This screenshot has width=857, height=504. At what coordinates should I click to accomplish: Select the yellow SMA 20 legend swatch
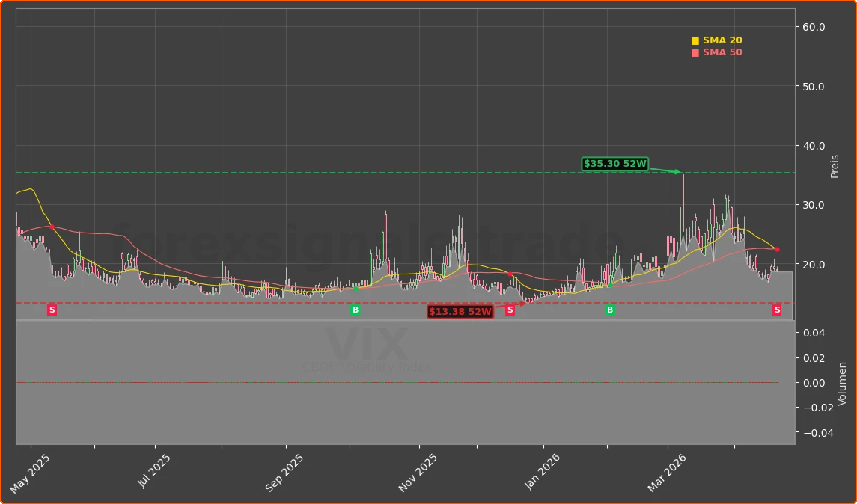pyautogui.click(x=695, y=41)
